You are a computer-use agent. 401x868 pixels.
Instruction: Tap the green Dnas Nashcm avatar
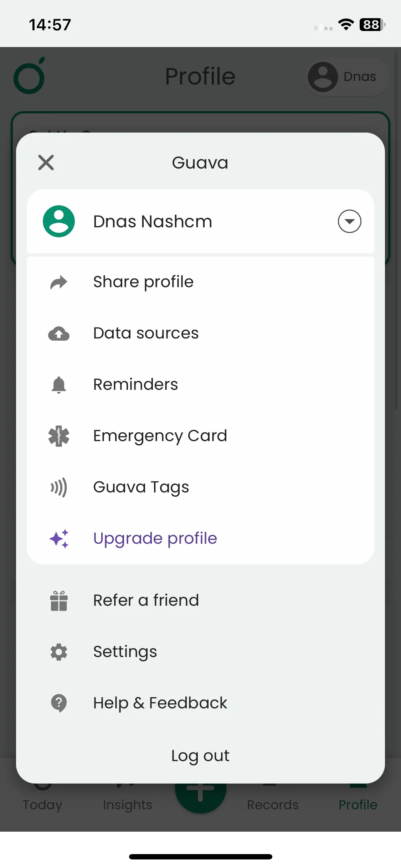[x=59, y=221]
